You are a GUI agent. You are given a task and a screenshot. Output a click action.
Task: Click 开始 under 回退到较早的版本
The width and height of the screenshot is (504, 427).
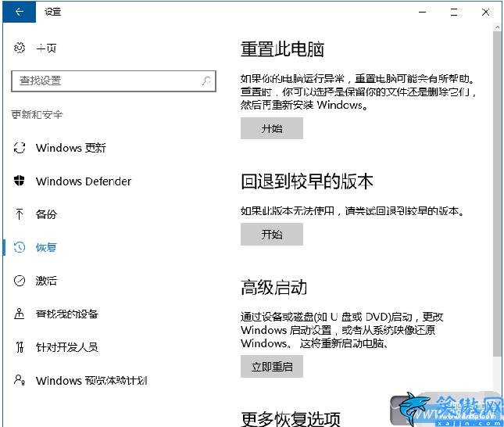pos(272,235)
